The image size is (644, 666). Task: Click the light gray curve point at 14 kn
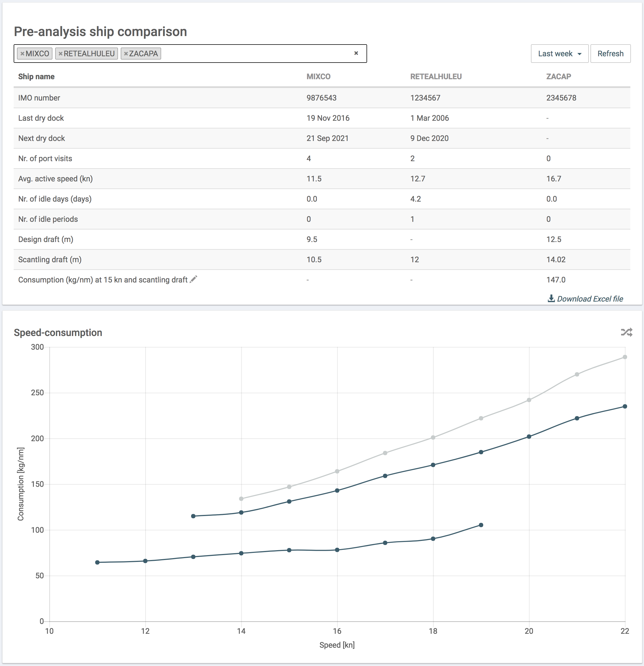(241, 499)
